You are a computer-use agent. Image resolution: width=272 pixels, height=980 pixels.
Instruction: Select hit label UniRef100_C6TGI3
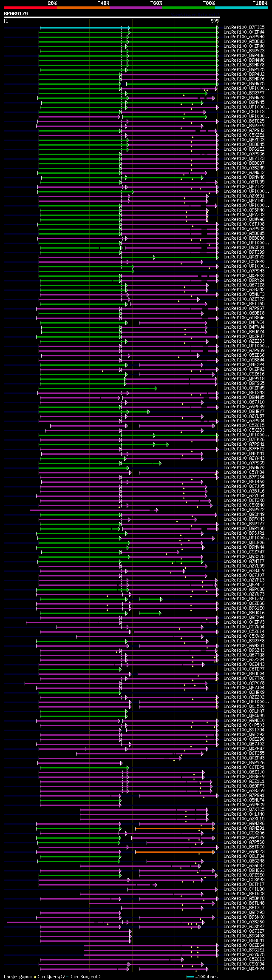pyautogui.click(x=244, y=112)
